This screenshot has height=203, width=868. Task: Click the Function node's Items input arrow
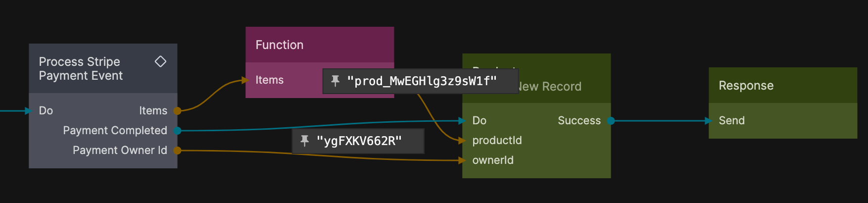pos(245,80)
